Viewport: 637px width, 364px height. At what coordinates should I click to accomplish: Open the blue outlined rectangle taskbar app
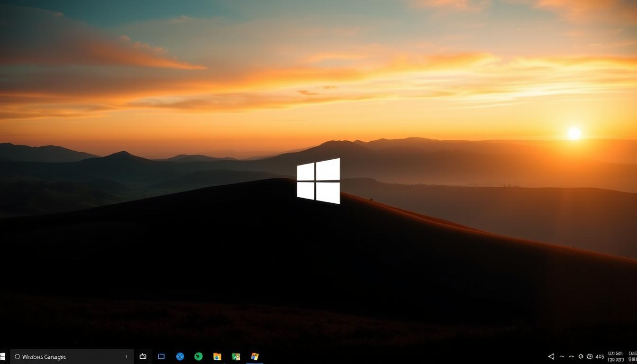(161, 356)
